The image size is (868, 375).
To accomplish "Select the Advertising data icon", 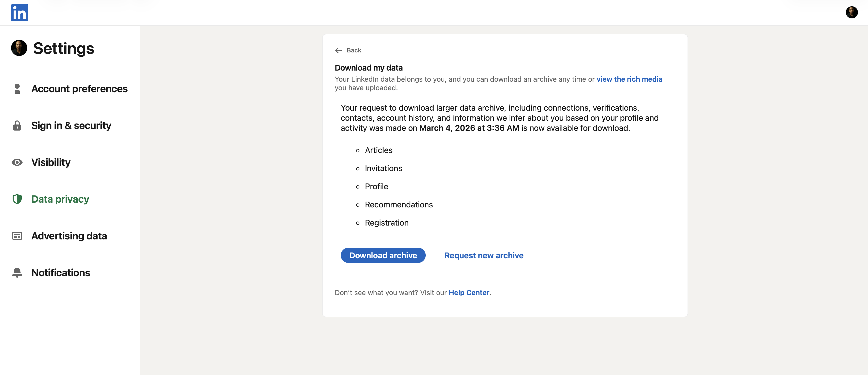I will coord(17,236).
